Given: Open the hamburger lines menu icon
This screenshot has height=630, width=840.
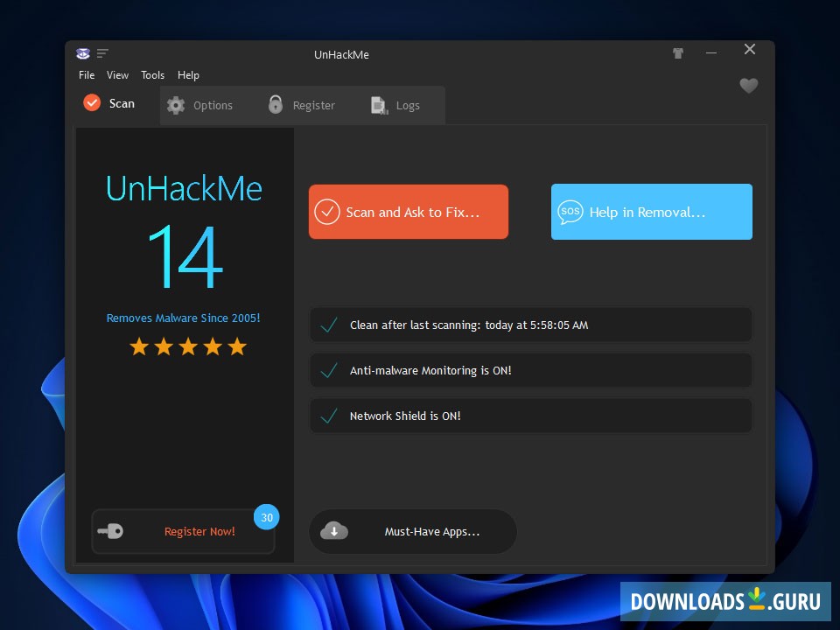Looking at the screenshot, I should point(103,53).
